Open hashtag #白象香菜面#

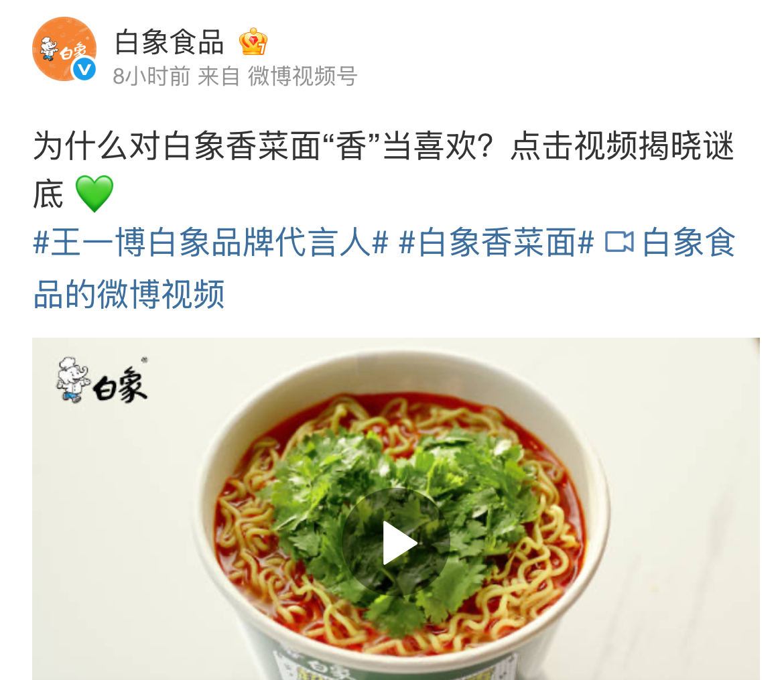tap(497, 242)
